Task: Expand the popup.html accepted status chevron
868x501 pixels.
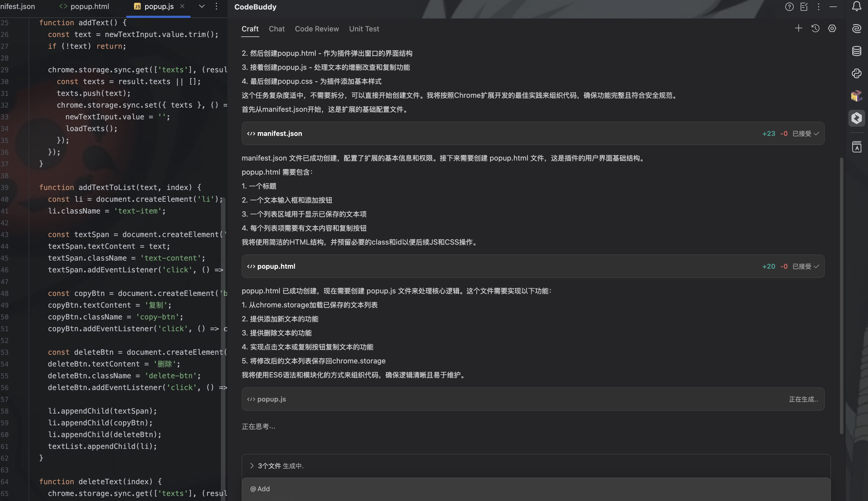Action: (x=816, y=266)
